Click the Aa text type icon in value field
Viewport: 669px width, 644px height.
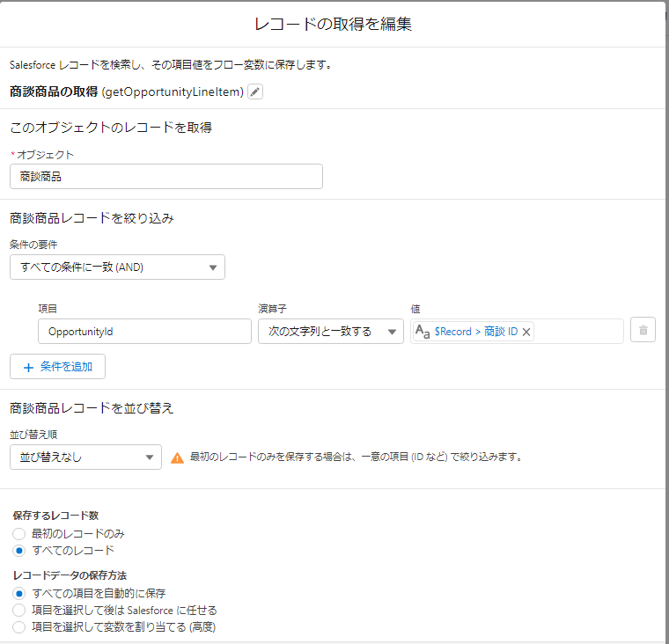(423, 332)
